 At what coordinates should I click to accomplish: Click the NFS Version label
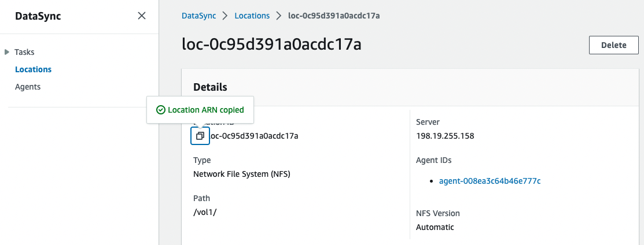click(438, 213)
